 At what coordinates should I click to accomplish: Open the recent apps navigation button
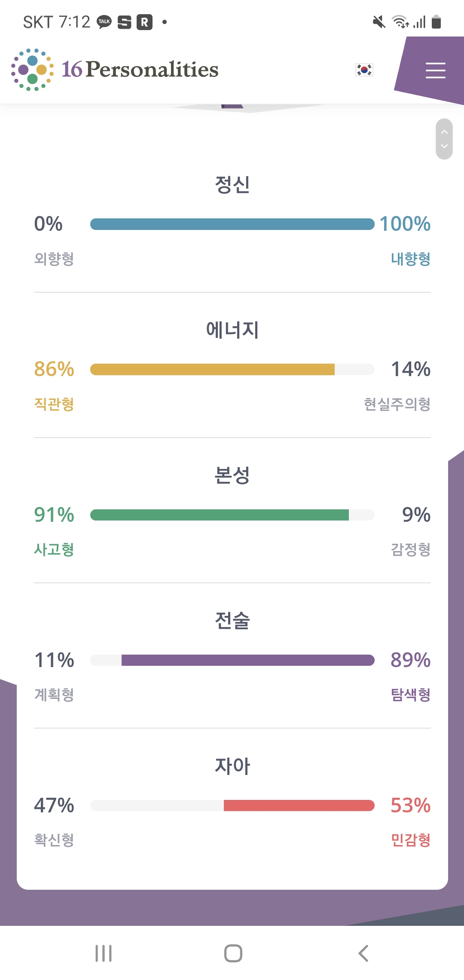(x=104, y=953)
